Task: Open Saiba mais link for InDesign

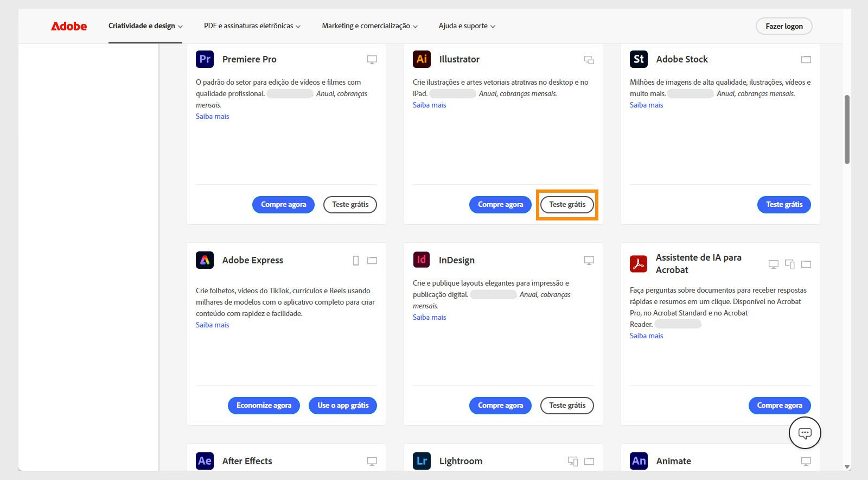Action: 430,318
